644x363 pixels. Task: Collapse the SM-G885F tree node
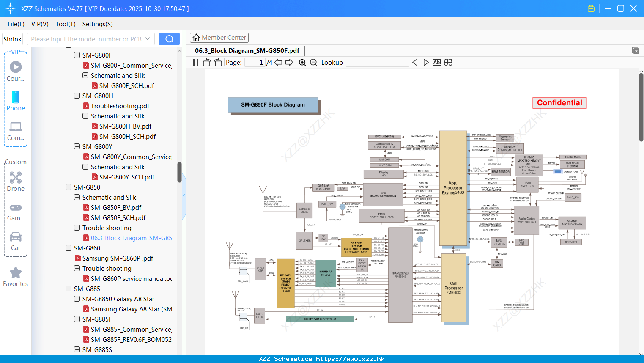coord(77,319)
